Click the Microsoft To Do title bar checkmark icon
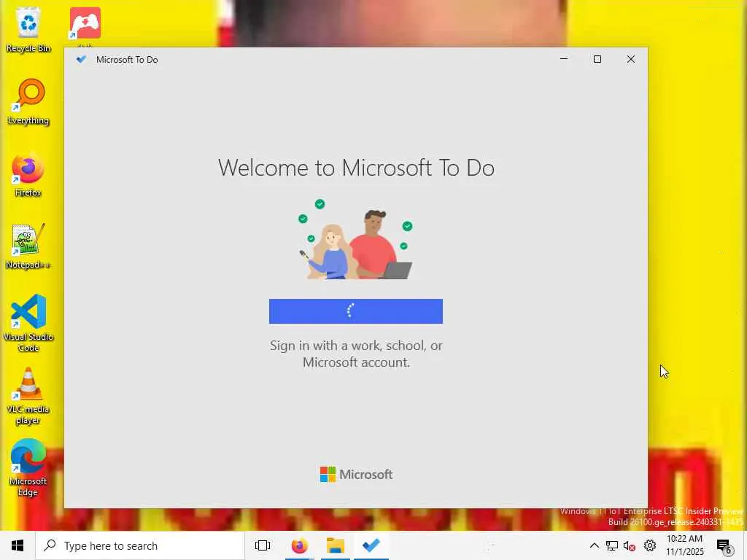The height and width of the screenshot is (560, 747). (x=82, y=59)
